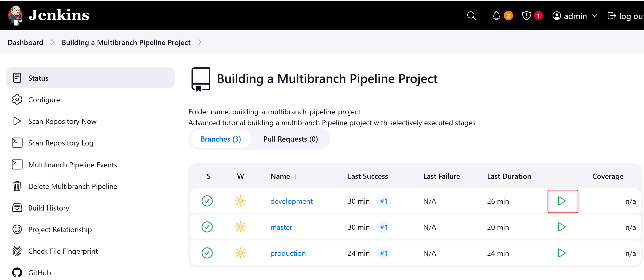
Task: Open the GitHub sidebar link
Action: [90, 272]
